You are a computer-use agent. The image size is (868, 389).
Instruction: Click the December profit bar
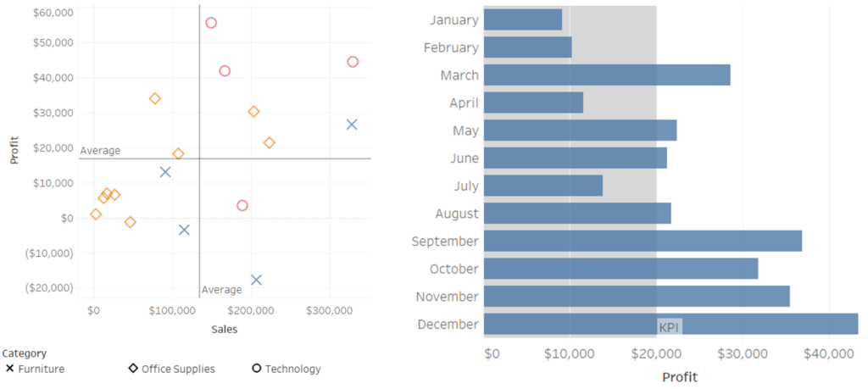tap(670, 325)
